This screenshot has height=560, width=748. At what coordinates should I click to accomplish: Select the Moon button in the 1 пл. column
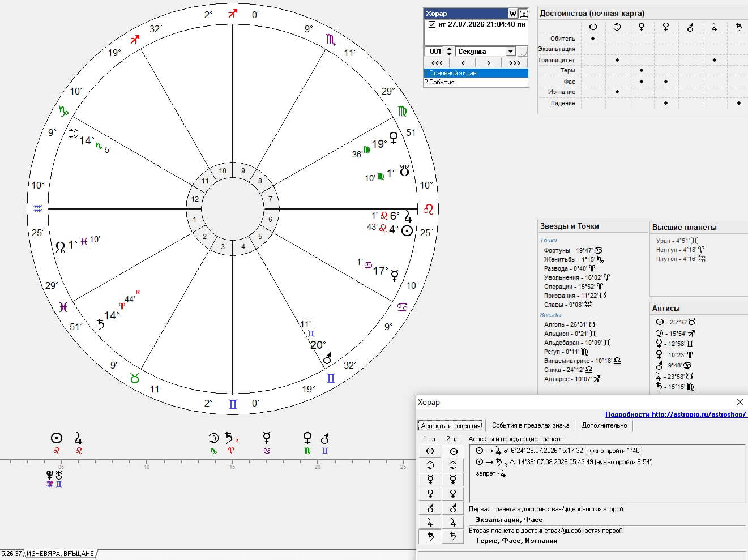point(430,465)
